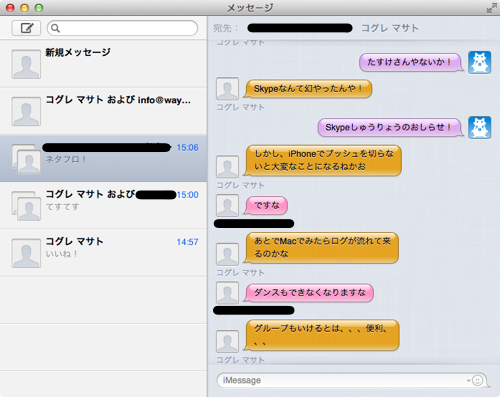Click blue cat avatar next to Skypeしゅうりょうのおしらせ！
The width and height of the screenshot is (500, 397).
click(479, 127)
